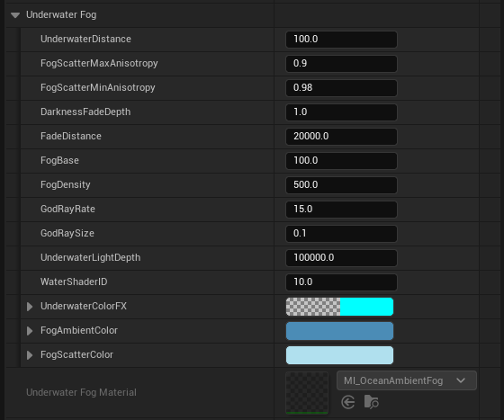Image resolution: width=504 pixels, height=420 pixels.
Task: Edit the FogBase value field
Action: point(341,161)
